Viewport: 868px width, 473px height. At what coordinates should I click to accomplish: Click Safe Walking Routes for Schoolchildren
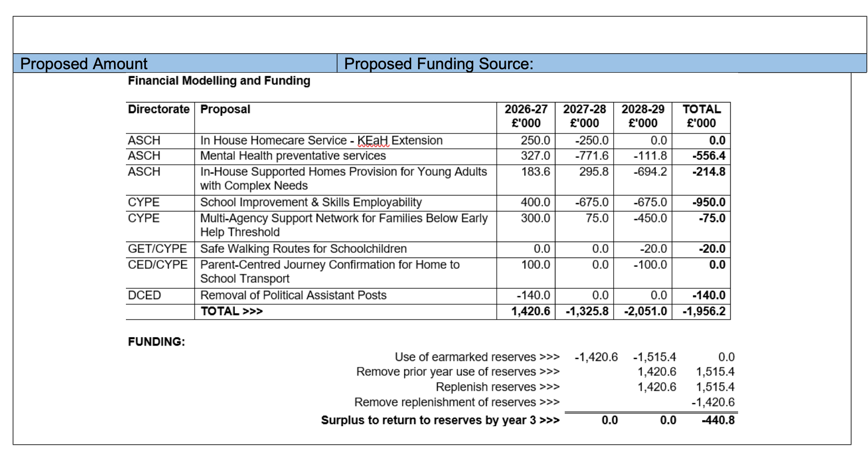(303, 249)
